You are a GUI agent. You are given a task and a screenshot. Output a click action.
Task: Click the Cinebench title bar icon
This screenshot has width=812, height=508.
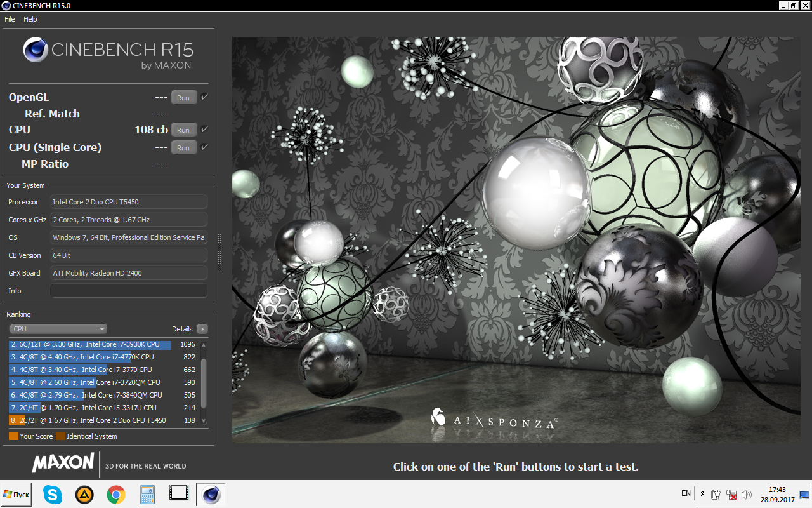[x=6, y=5]
